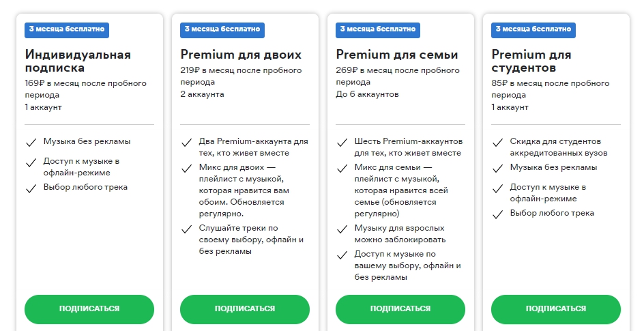Click checkmark next to Выбор любого трека in individual plan

point(31,188)
